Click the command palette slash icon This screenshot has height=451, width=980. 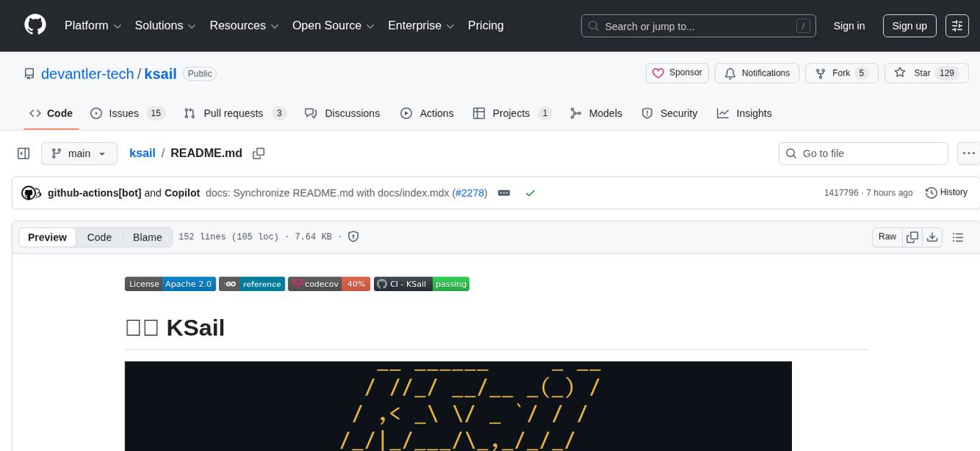(x=803, y=26)
